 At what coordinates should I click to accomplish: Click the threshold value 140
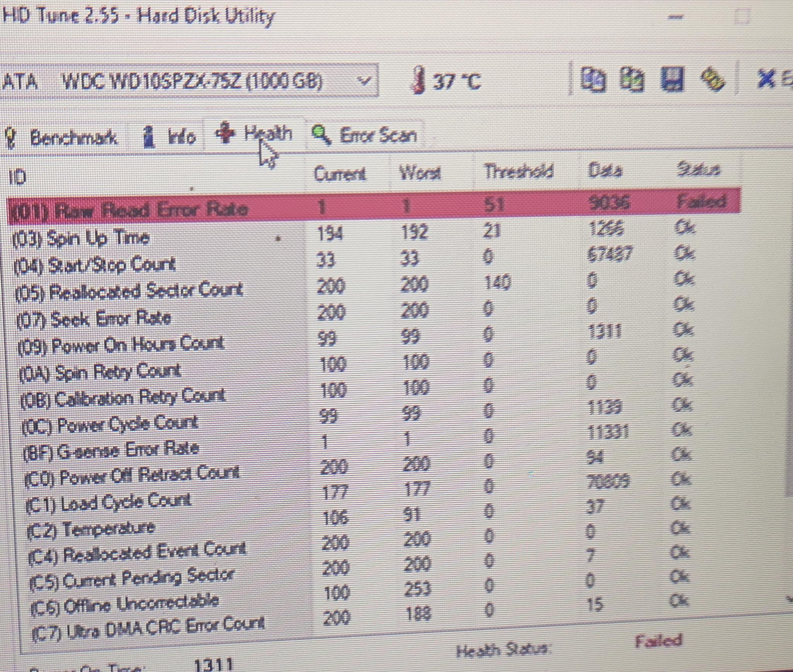tap(497, 282)
